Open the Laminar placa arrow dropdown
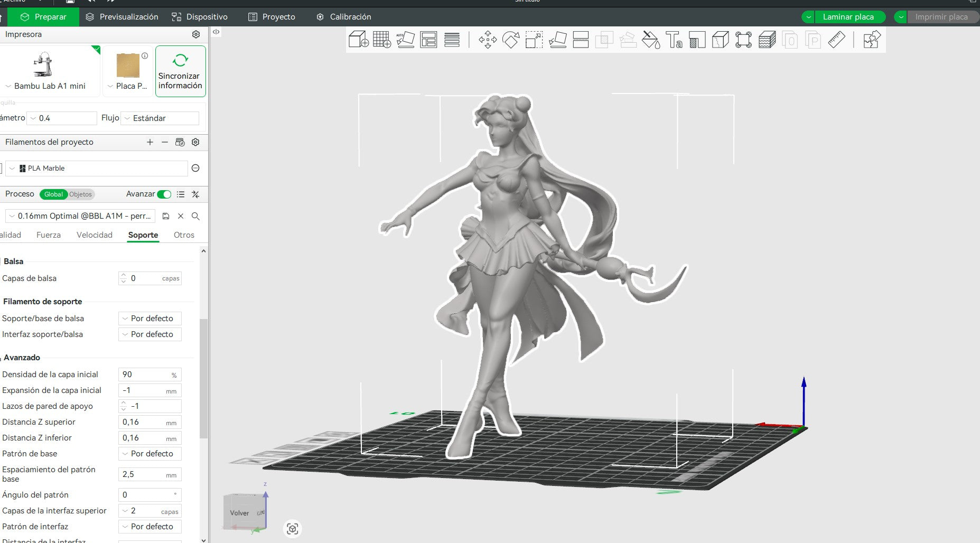This screenshot has width=980, height=543. [x=808, y=17]
